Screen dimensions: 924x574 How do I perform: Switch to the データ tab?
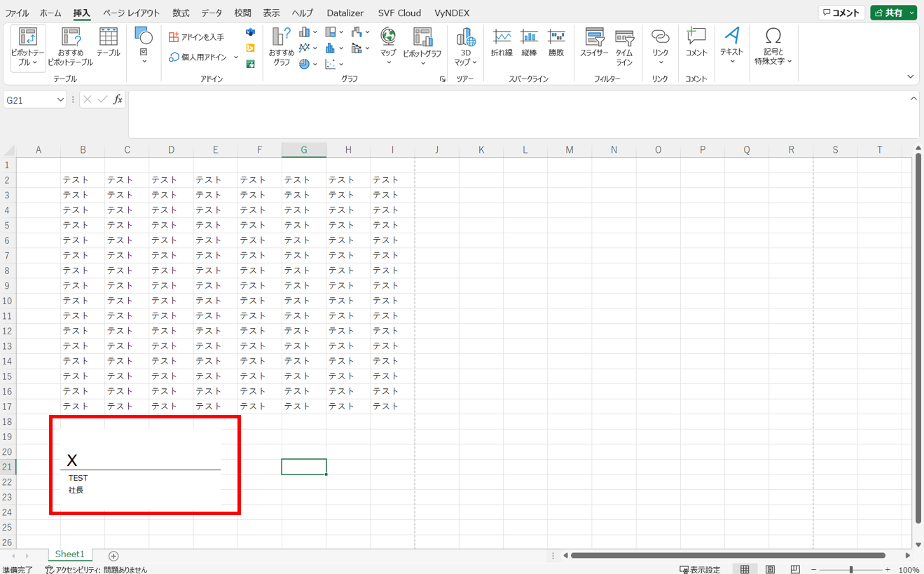click(x=212, y=13)
